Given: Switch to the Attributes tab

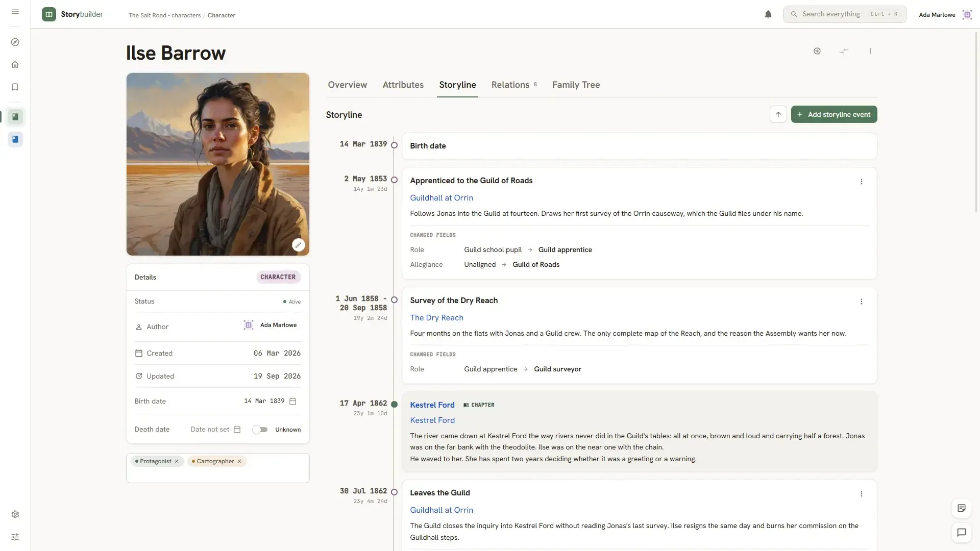Looking at the screenshot, I should click(403, 85).
